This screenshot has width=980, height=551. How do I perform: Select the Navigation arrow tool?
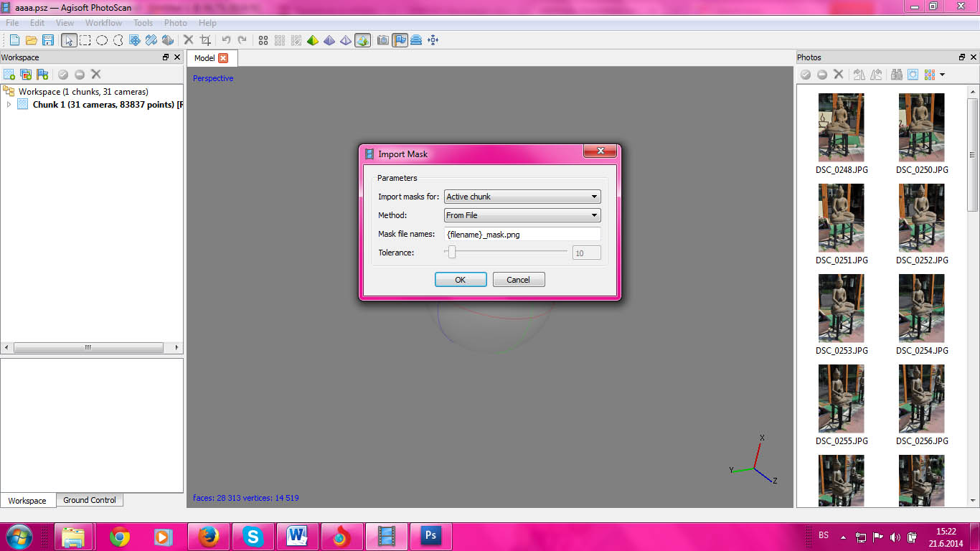click(69, 40)
